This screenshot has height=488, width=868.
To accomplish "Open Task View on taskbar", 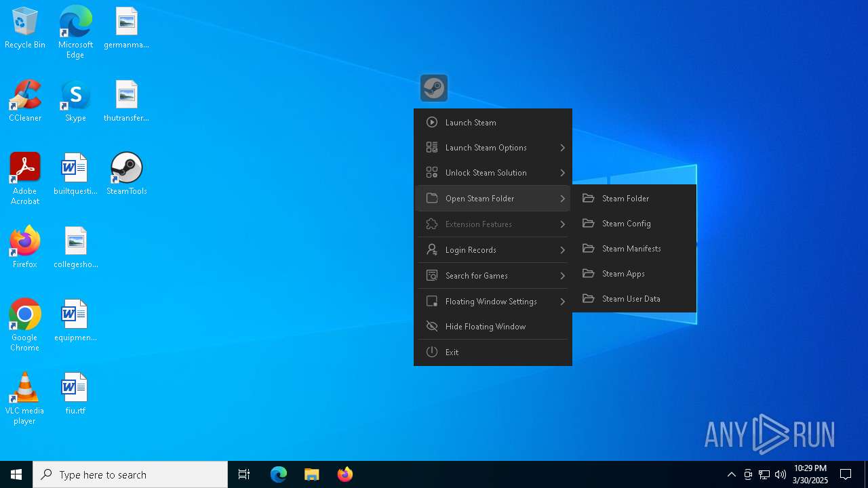I will [x=244, y=474].
